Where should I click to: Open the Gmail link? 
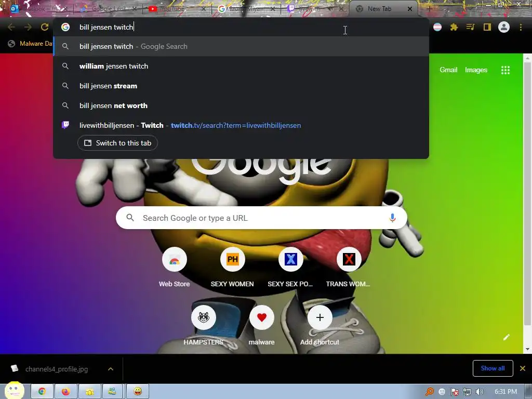pos(448,70)
